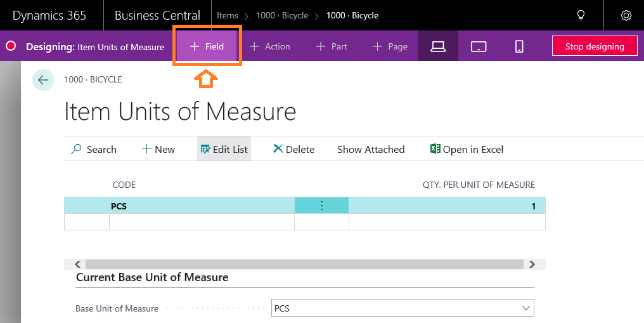Click Show Attached
The height and width of the screenshot is (323, 644).
coord(371,149)
